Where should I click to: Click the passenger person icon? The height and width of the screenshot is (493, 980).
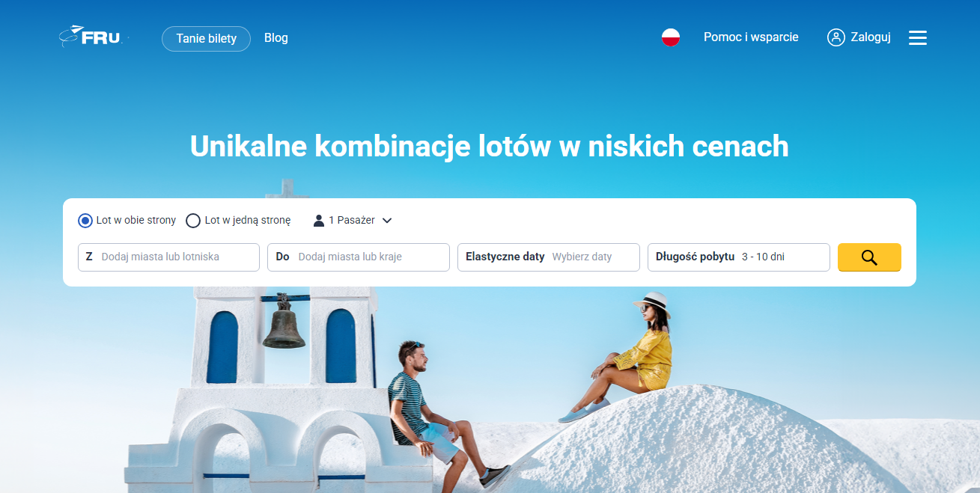pos(319,220)
